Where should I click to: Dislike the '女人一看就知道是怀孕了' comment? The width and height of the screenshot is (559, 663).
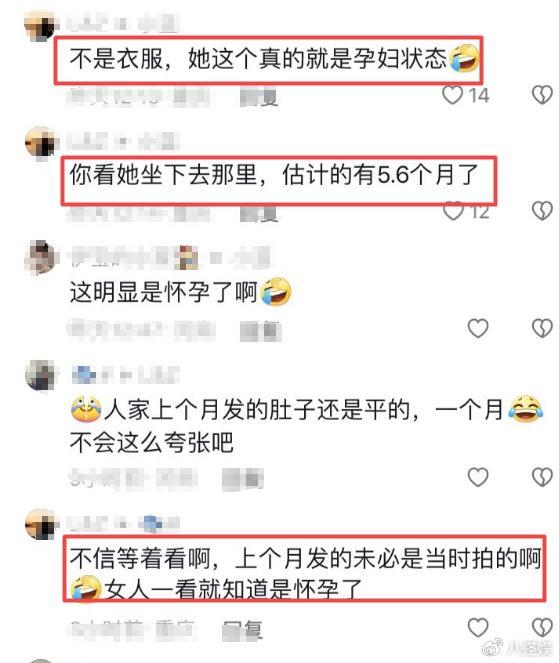[542, 627]
